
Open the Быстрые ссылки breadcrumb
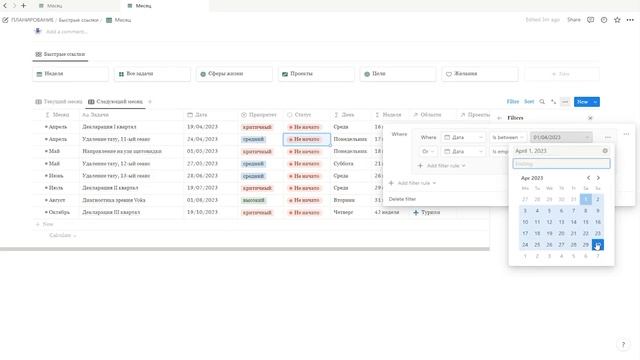(78, 20)
